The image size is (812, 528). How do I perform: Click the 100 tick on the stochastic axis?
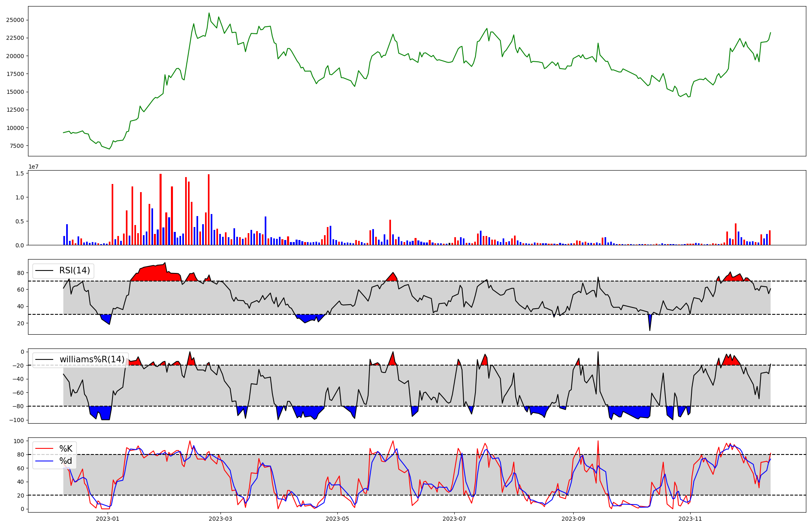(19, 441)
